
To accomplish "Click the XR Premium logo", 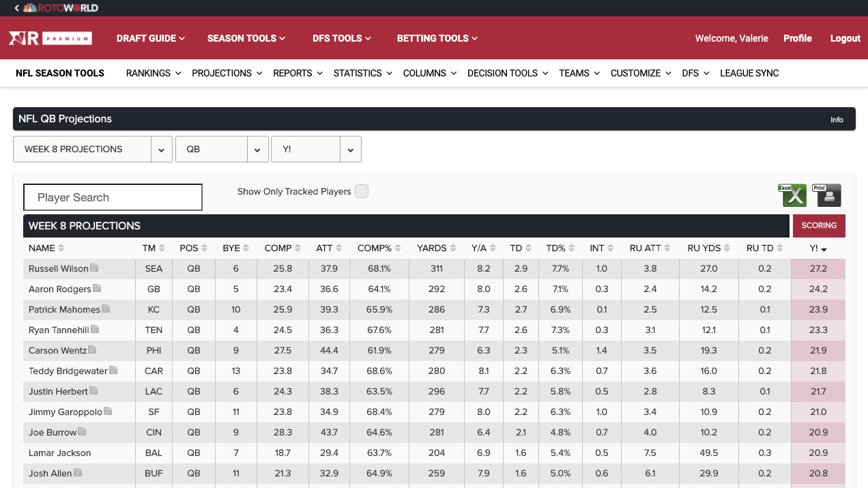I will [50, 38].
